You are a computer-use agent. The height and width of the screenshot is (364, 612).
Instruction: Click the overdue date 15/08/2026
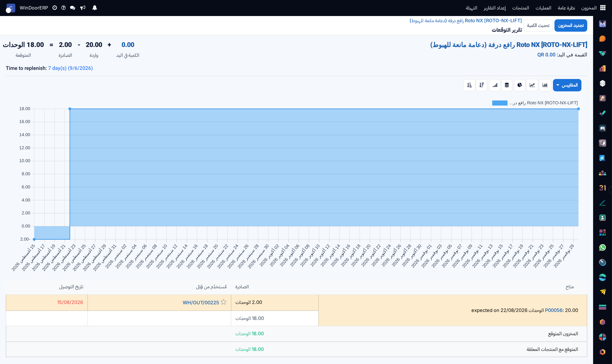70,302
